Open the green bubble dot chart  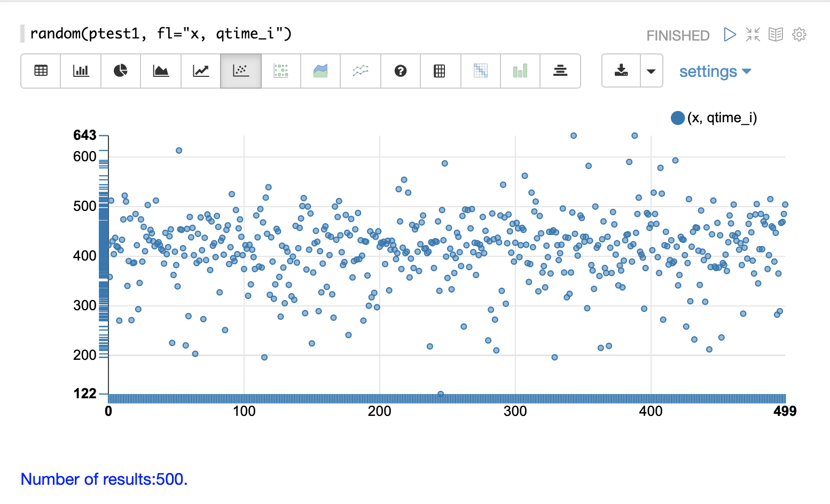pyautogui.click(x=281, y=70)
